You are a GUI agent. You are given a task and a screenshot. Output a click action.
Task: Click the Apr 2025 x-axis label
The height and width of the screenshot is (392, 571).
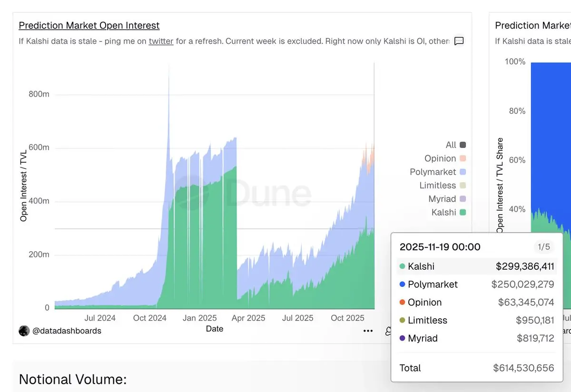(249, 318)
